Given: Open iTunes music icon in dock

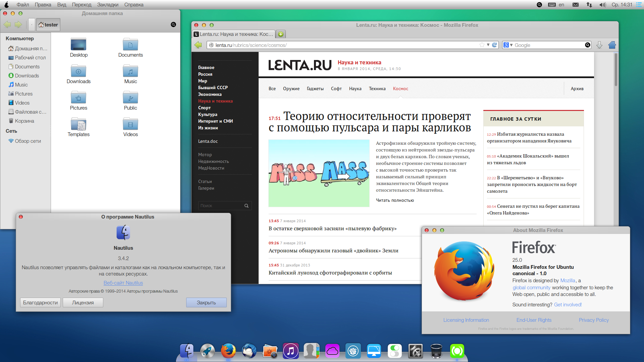Looking at the screenshot, I should (x=291, y=351).
